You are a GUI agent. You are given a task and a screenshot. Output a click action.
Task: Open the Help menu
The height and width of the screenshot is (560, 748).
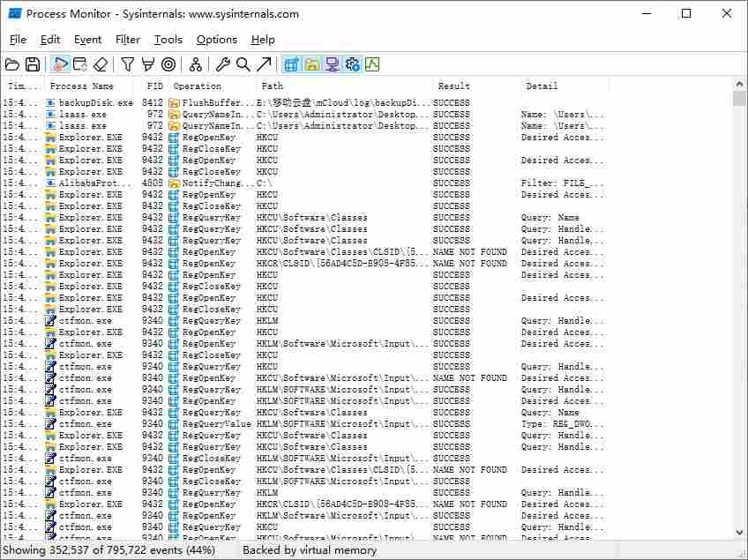click(263, 40)
